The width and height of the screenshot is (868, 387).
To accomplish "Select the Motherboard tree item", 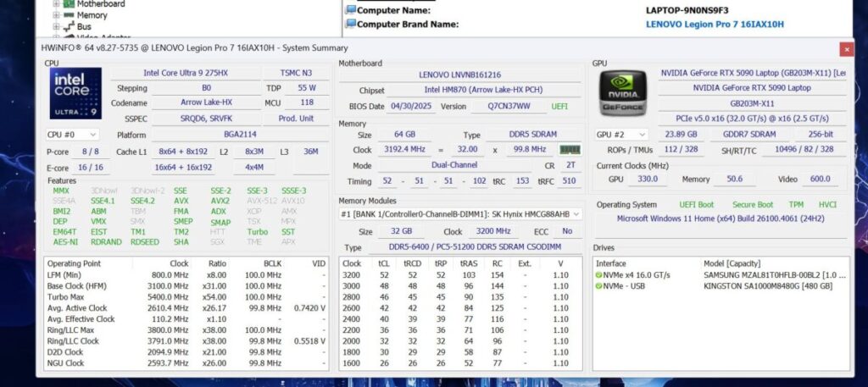I will (101, 4).
